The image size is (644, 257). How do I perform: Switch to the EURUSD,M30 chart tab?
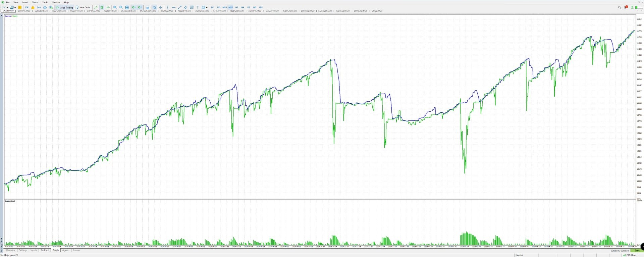pyautogui.click(x=41, y=11)
